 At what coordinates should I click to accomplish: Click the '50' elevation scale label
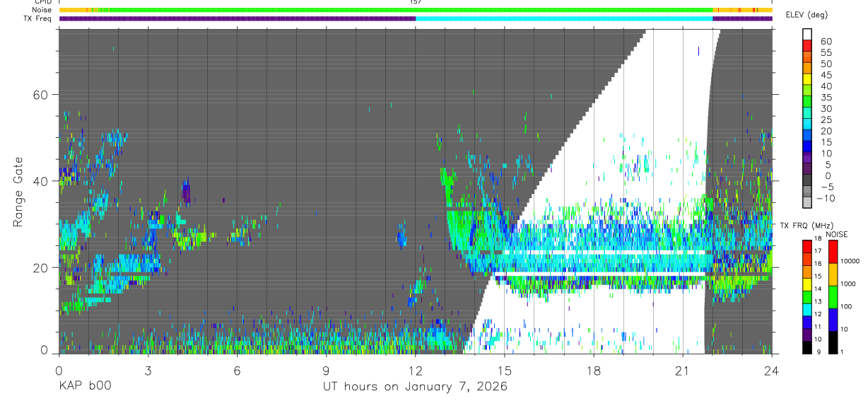tap(826, 64)
